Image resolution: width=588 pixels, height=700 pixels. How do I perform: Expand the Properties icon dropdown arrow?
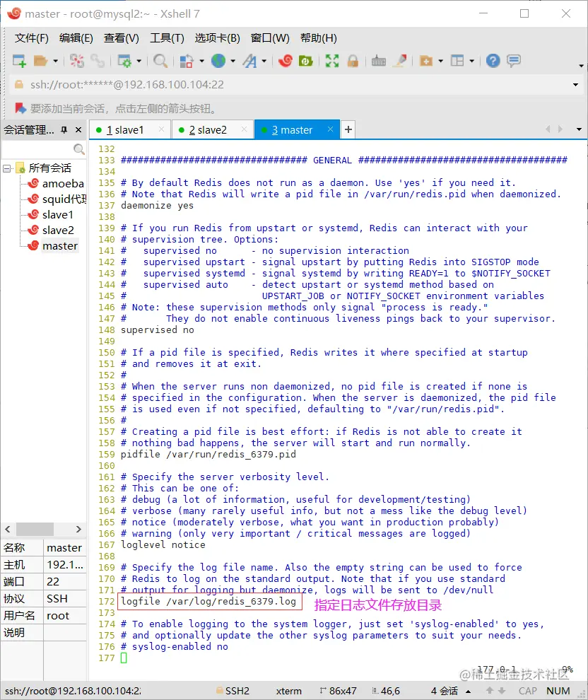(139, 61)
